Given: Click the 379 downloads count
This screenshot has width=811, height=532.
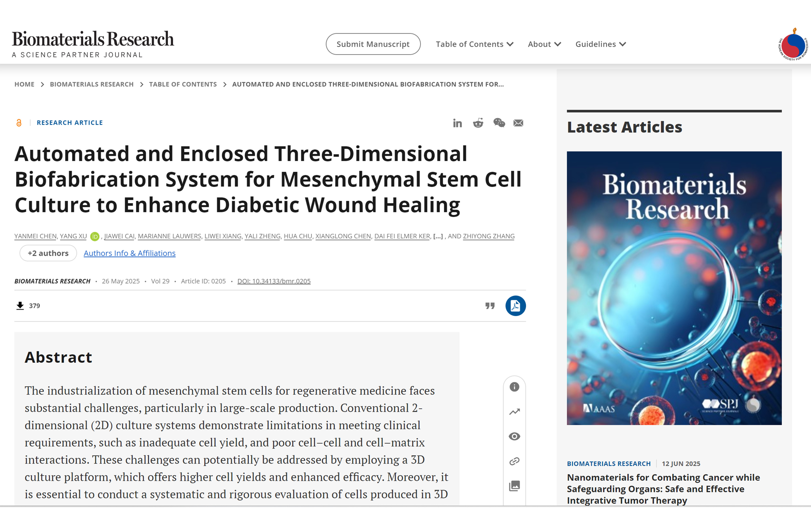Looking at the screenshot, I should (34, 306).
